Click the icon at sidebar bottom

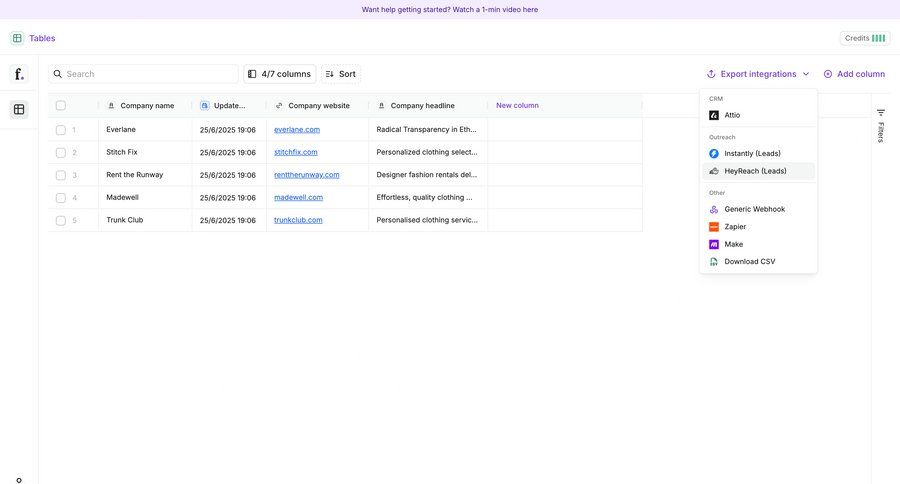(19, 480)
